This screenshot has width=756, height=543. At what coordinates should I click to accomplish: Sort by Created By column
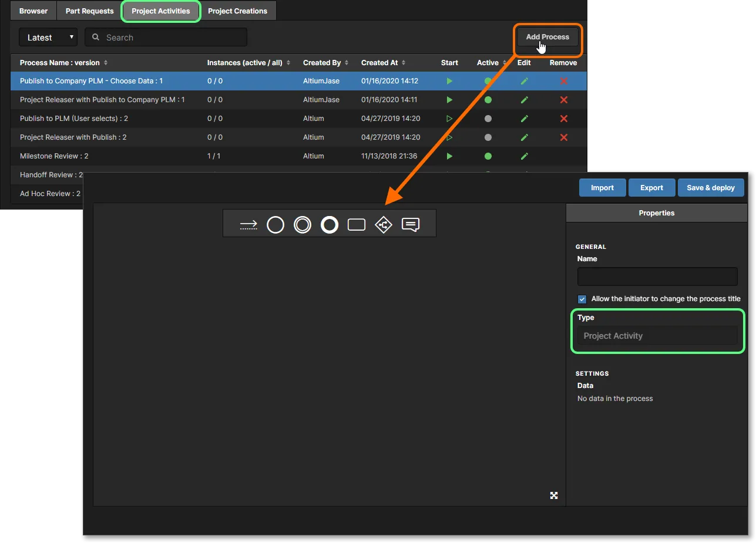[326, 63]
